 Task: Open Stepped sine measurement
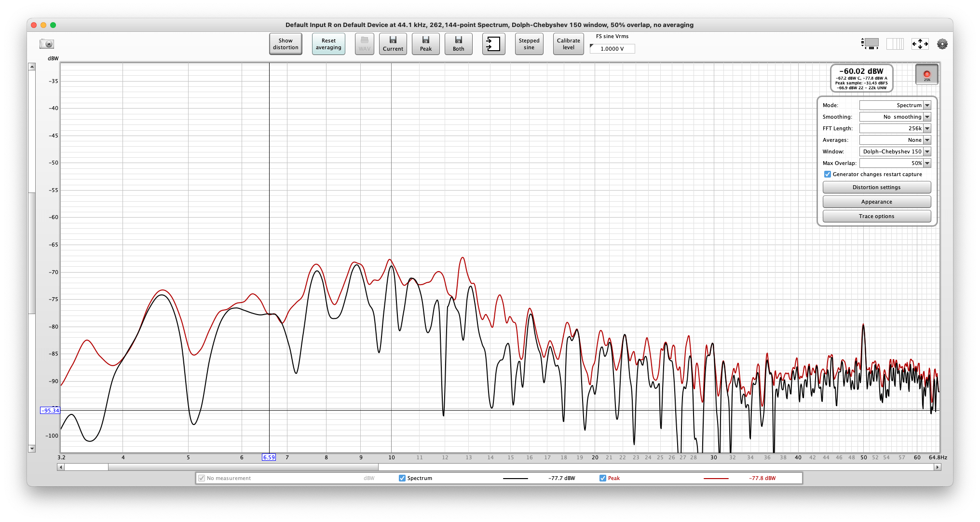(x=529, y=44)
